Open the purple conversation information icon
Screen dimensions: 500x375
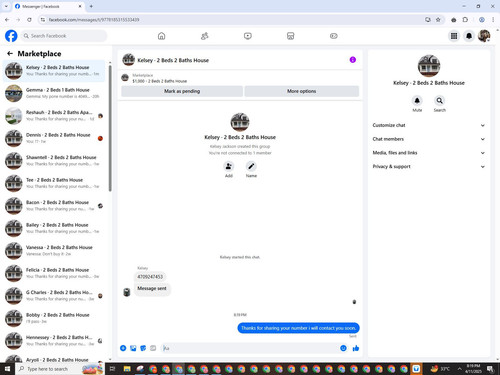353,60
